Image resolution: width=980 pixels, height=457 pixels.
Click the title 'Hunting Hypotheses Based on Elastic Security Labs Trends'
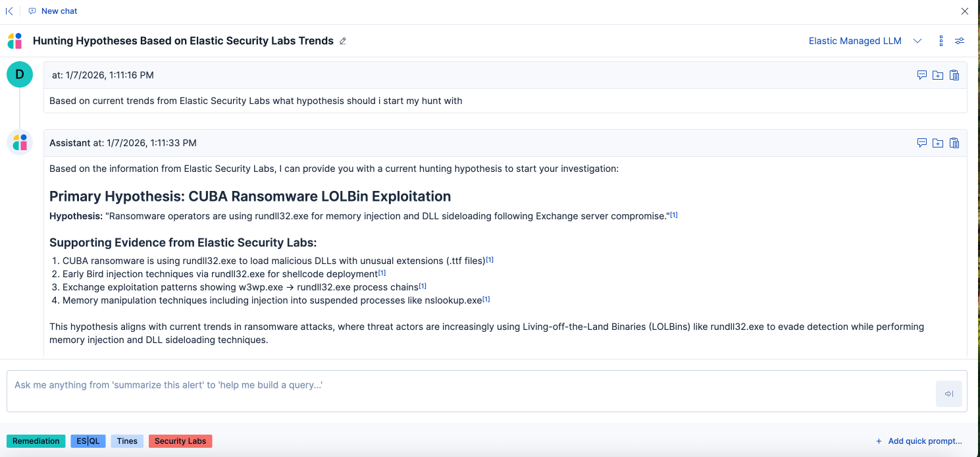pyautogui.click(x=183, y=41)
